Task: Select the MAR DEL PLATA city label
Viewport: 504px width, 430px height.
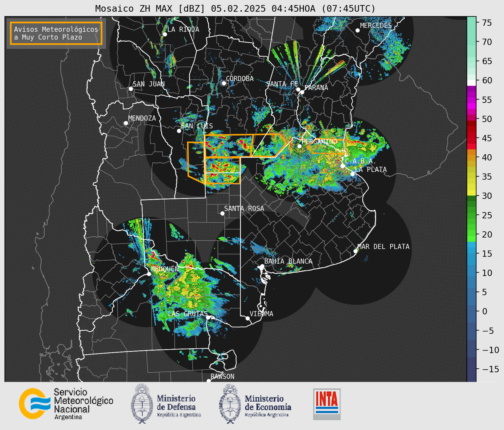Action: coord(383,247)
